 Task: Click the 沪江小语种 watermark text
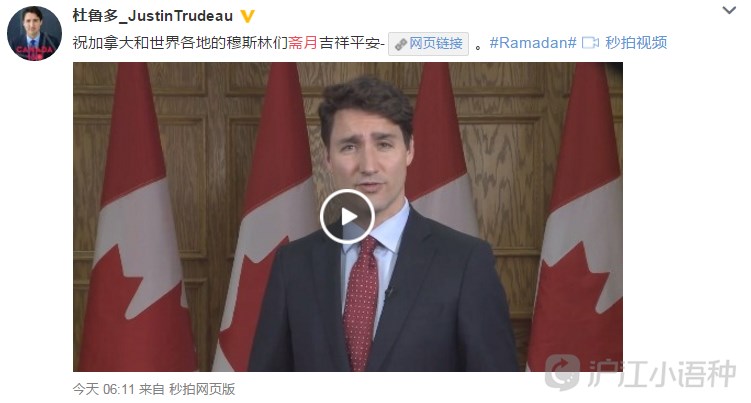(662, 373)
